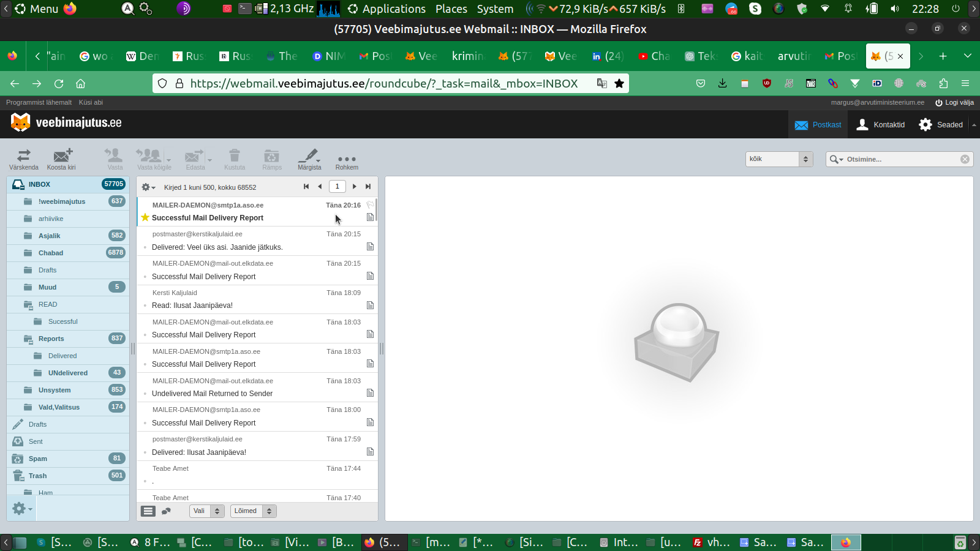Switch to the Postkast mail tab
This screenshot has width=980, height=551.
click(x=818, y=125)
